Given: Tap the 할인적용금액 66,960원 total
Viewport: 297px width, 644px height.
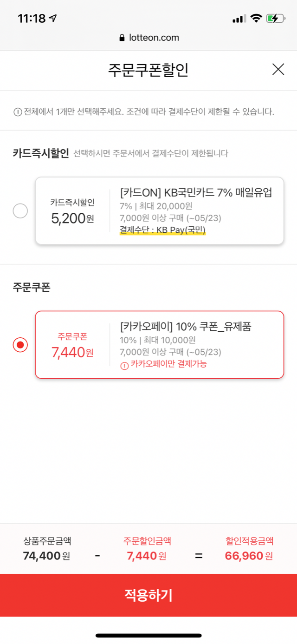Looking at the screenshot, I should (249, 549).
